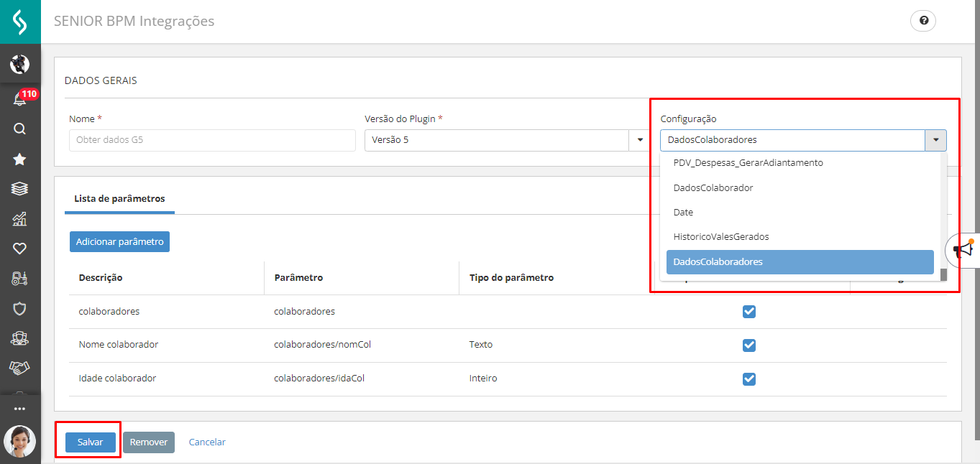Open the tractor icon module
The width and height of the screenshot is (980, 464).
point(20,279)
